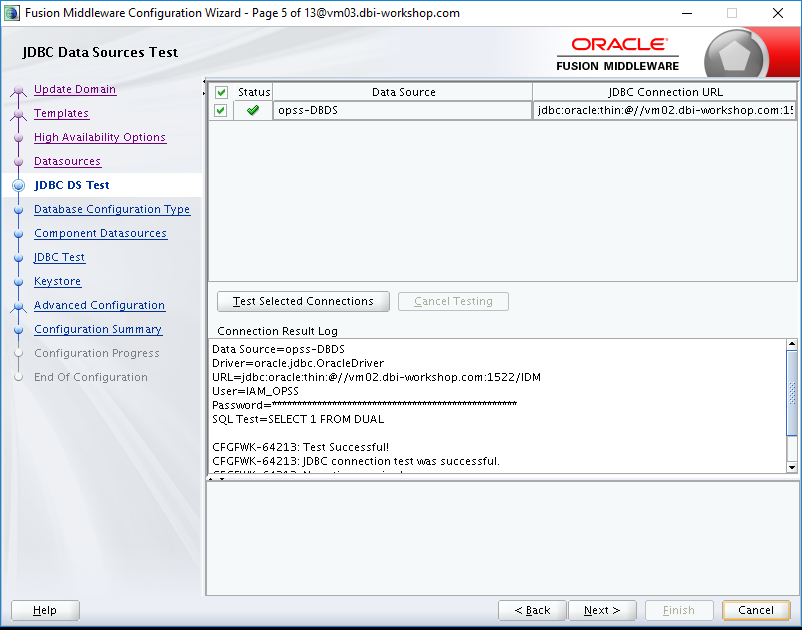Click the User=IAM_OPSS log line
Viewport: 802px width, 630px height.
click(255, 391)
